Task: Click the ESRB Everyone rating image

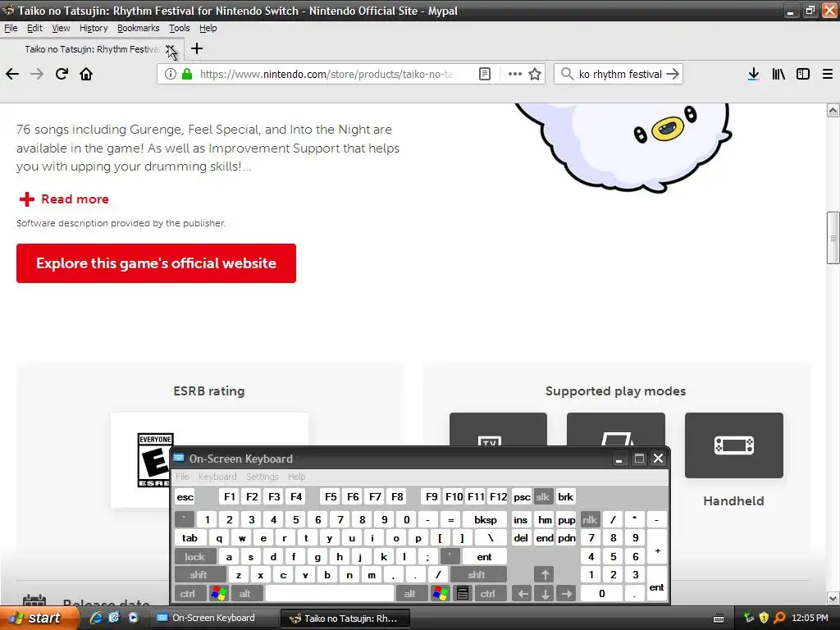Action: pyautogui.click(x=155, y=461)
